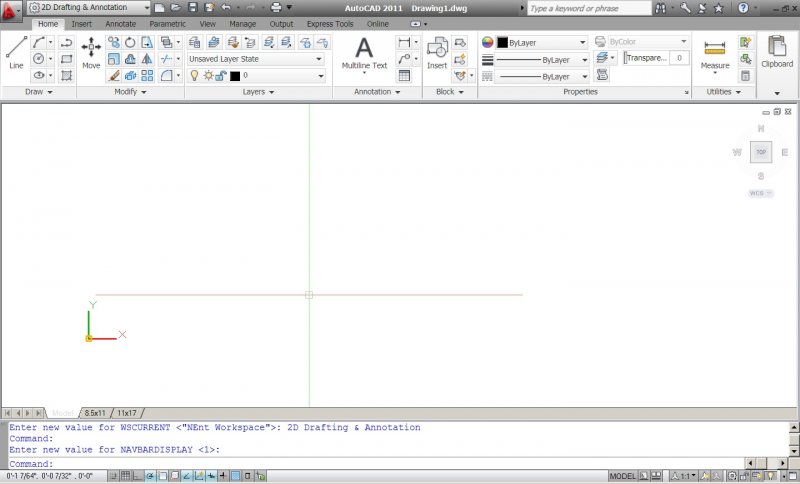Open the Express Tools tab
Image resolution: width=800 pixels, height=484 pixels.
[x=330, y=24]
